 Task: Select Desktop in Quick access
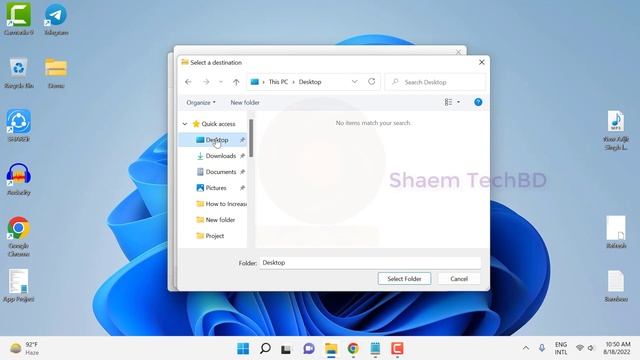click(213, 140)
